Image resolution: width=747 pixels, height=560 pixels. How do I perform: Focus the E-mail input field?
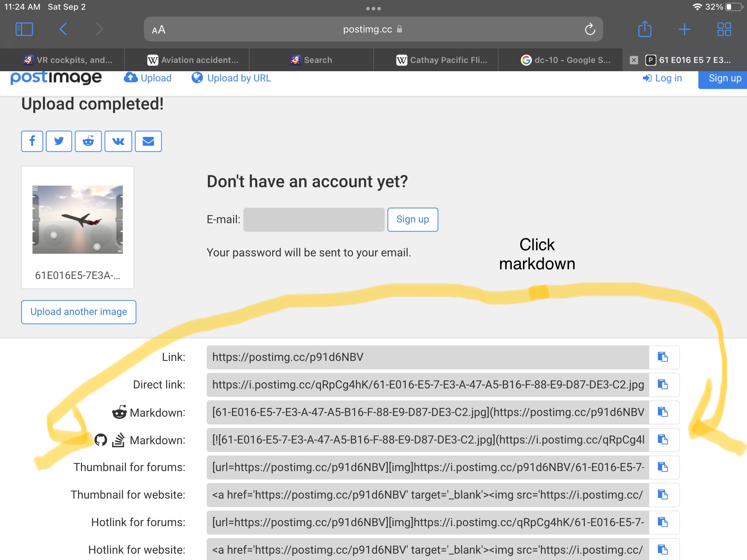coord(314,220)
